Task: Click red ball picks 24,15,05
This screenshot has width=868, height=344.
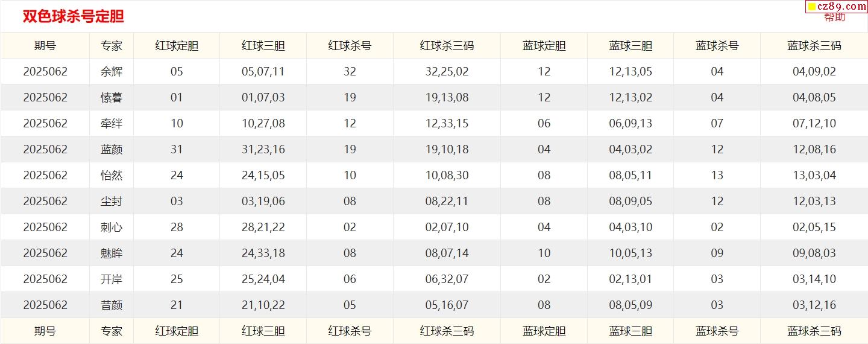Action: (x=263, y=176)
